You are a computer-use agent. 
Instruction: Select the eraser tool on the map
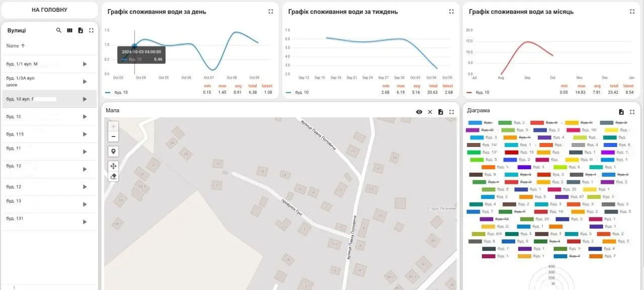(x=113, y=176)
